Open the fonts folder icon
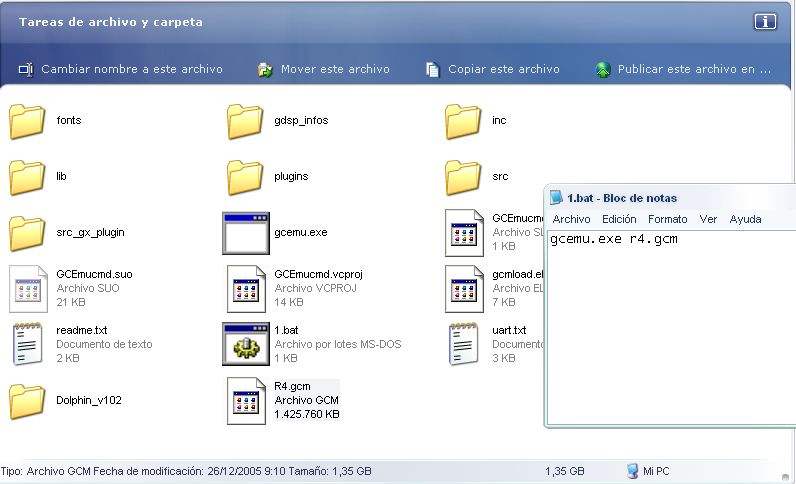The height and width of the screenshot is (484, 796). [x=27, y=121]
